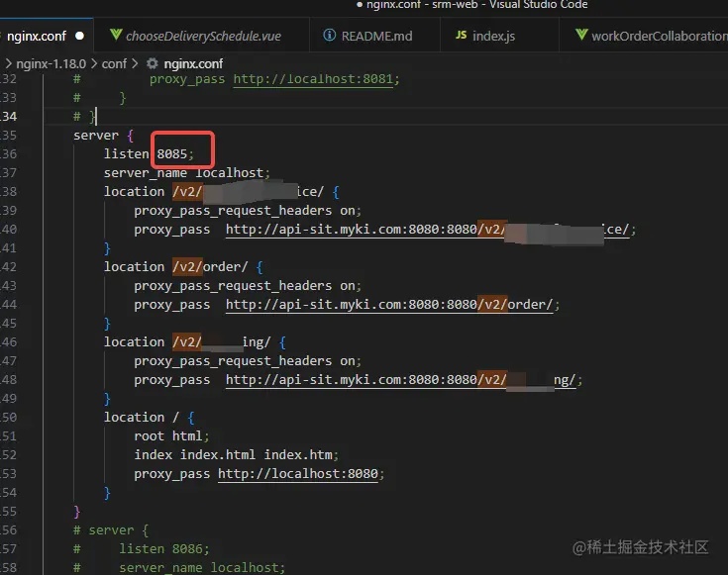Open the chooseDeliverySchedule.vue tab
This screenshot has width=728, height=575.
tap(201, 36)
